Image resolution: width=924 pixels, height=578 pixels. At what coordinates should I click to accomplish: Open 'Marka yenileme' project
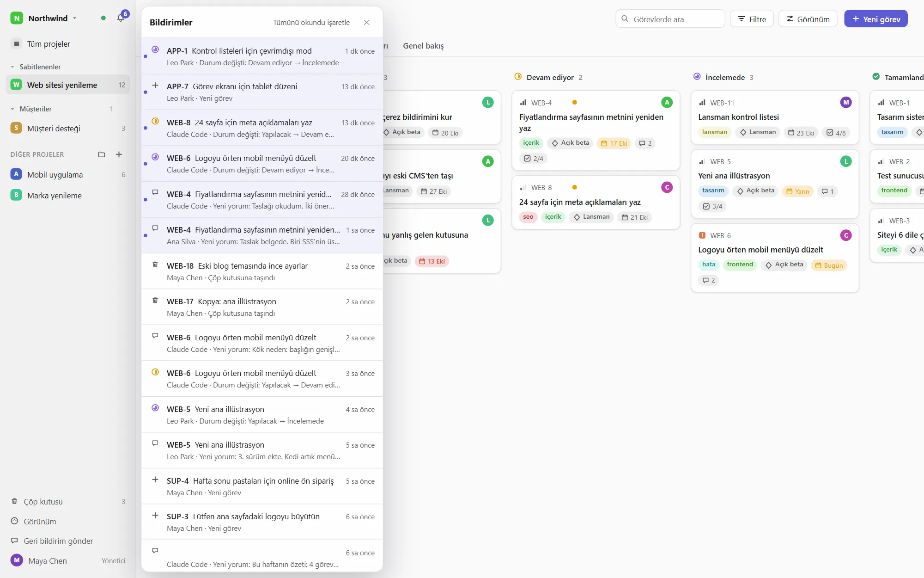(68, 196)
